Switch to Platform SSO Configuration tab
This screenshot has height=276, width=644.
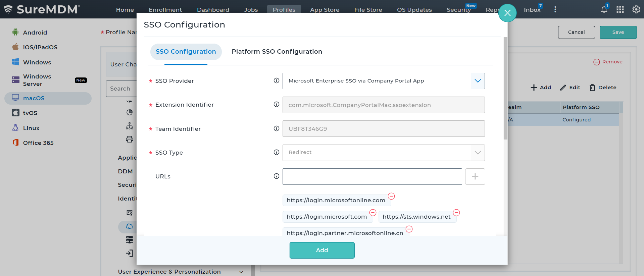[277, 52]
